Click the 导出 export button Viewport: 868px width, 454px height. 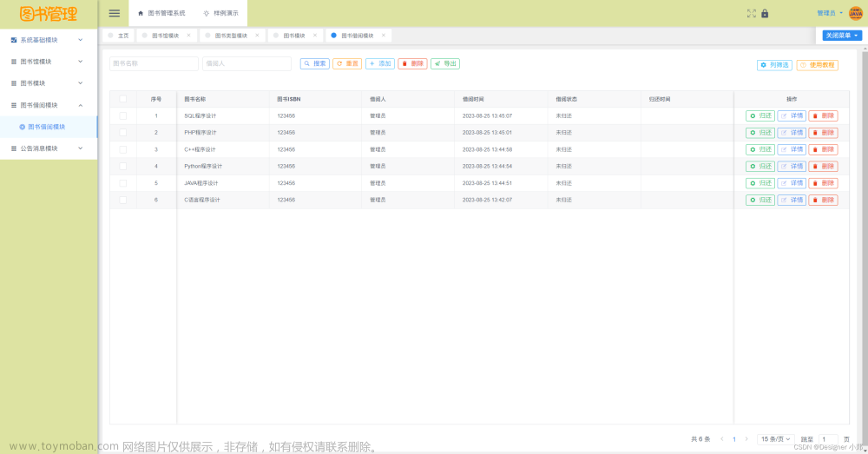445,63
